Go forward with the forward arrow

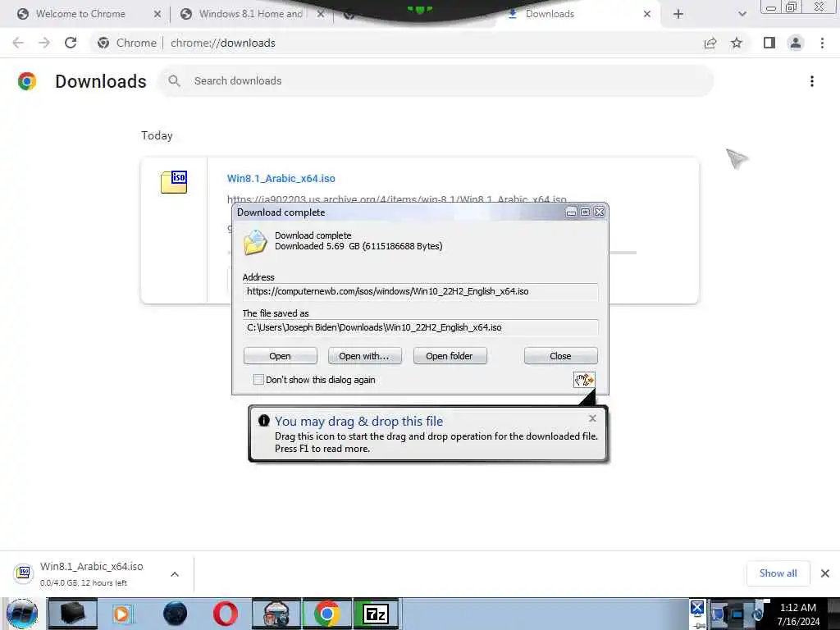(44, 43)
